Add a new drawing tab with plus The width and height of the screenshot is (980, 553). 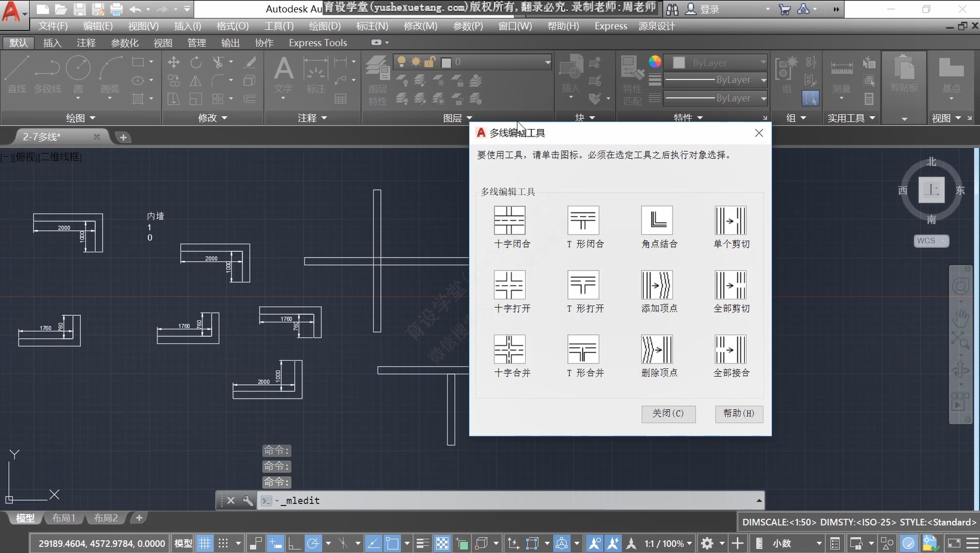(x=123, y=137)
